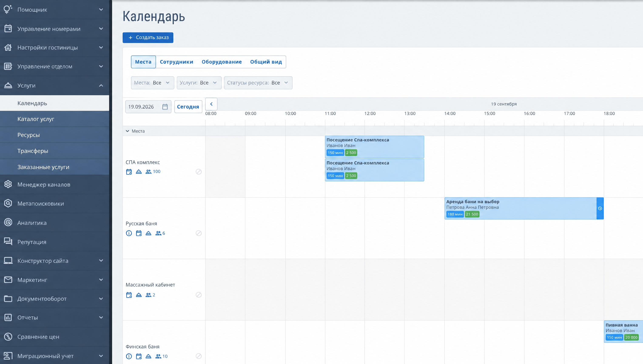Open info icon for Русская баня
Screen dimensions: 643x364
click(x=129, y=233)
